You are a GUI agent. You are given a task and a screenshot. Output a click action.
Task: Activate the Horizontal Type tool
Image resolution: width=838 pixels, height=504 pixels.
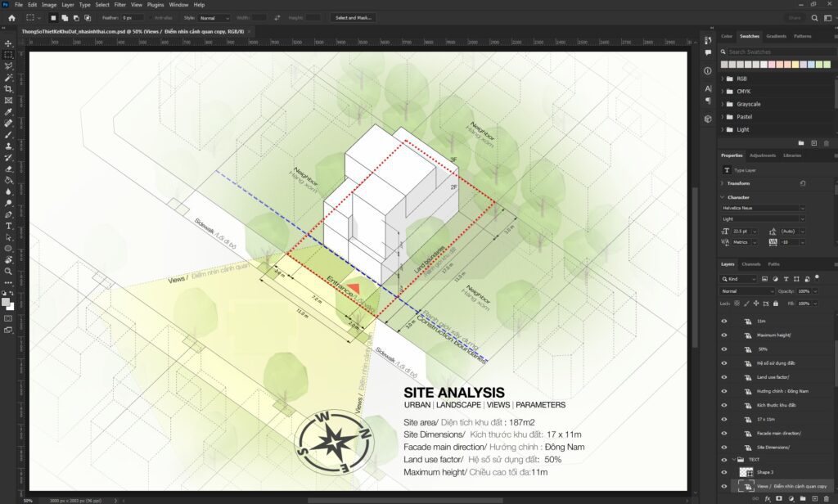[8, 226]
